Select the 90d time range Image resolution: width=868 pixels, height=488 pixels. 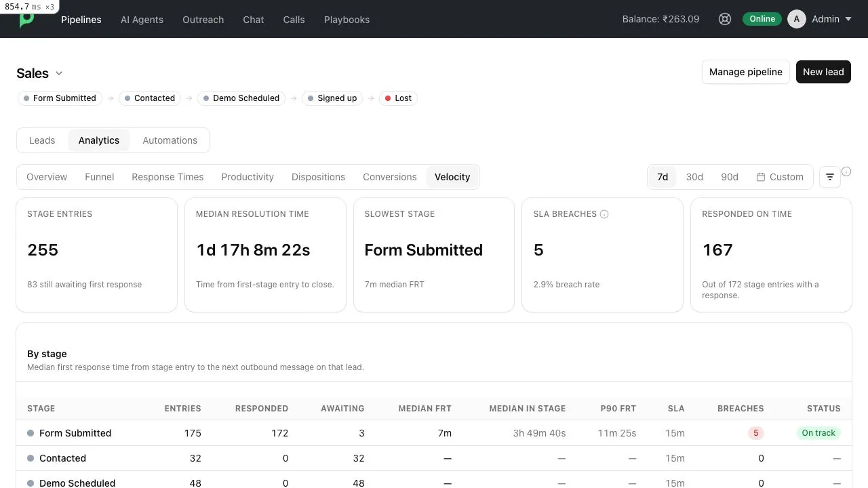tap(730, 177)
